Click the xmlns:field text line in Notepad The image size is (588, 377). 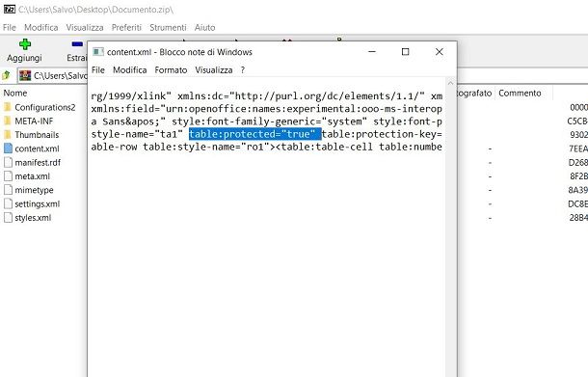tap(267, 109)
